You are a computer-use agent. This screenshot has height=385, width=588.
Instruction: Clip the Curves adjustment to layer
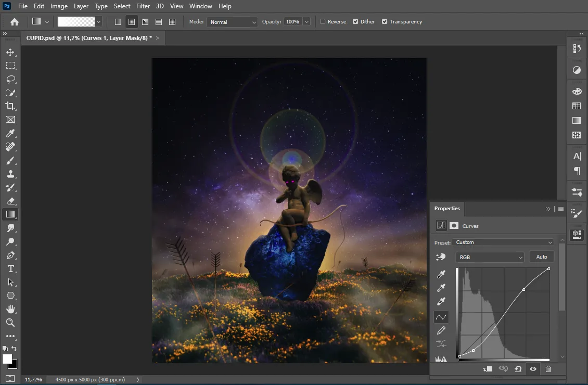488,369
